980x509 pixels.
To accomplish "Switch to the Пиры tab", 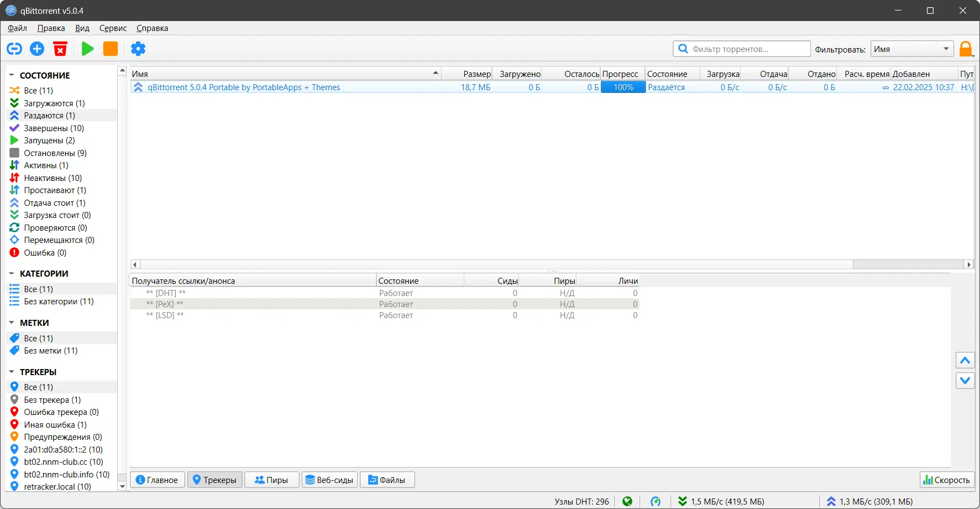I will pyautogui.click(x=271, y=480).
